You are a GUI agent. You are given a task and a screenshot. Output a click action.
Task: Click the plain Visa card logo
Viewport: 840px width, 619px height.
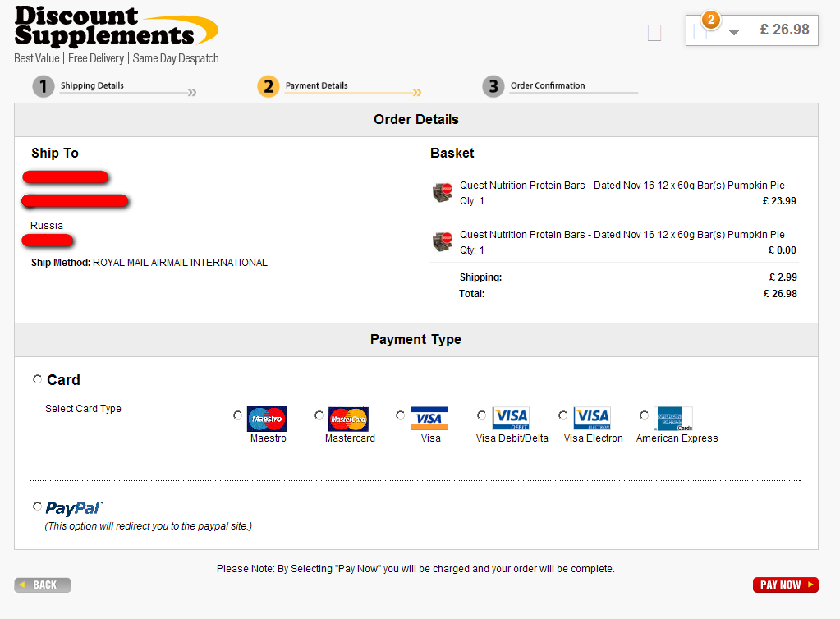(x=429, y=419)
